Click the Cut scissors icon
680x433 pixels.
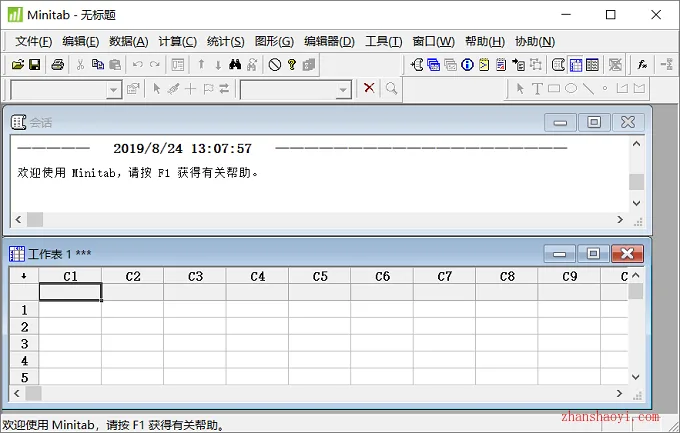tap(80, 65)
